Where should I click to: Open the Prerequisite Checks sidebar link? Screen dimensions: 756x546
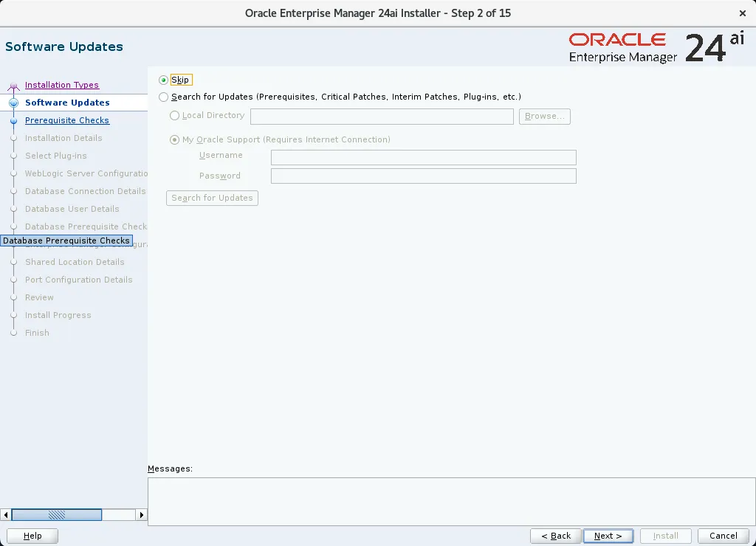(66, 120)
